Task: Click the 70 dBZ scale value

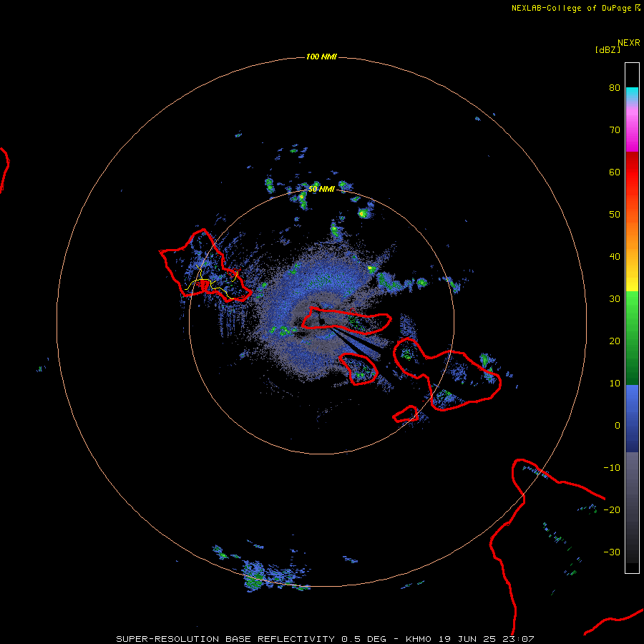Action: tap(615, 130)
